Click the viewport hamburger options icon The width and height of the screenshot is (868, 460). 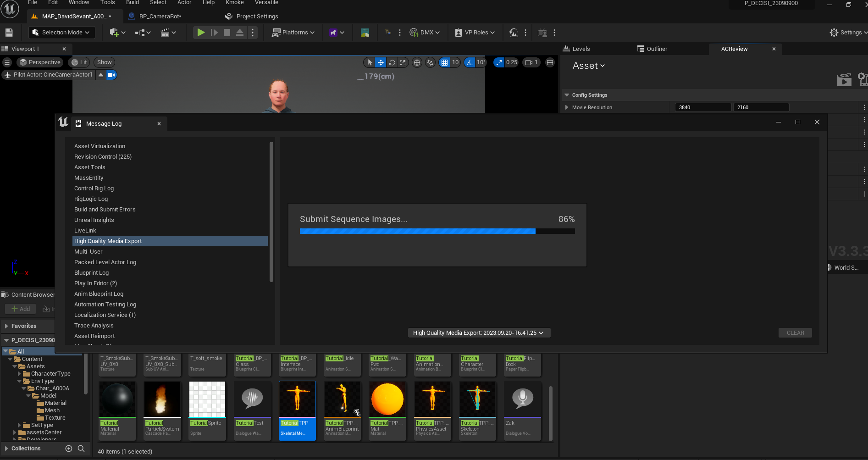tap(7, 62)
